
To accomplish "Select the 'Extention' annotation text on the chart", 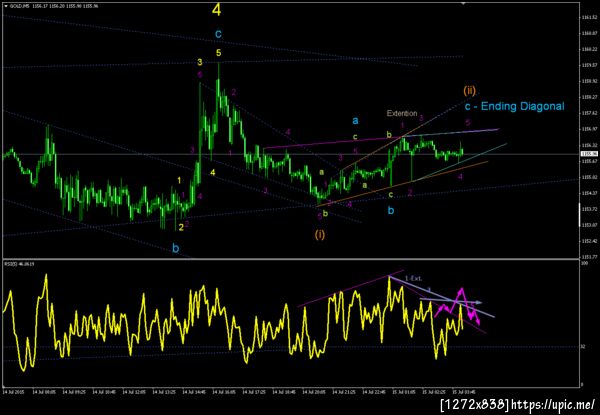I will [401, 113].
